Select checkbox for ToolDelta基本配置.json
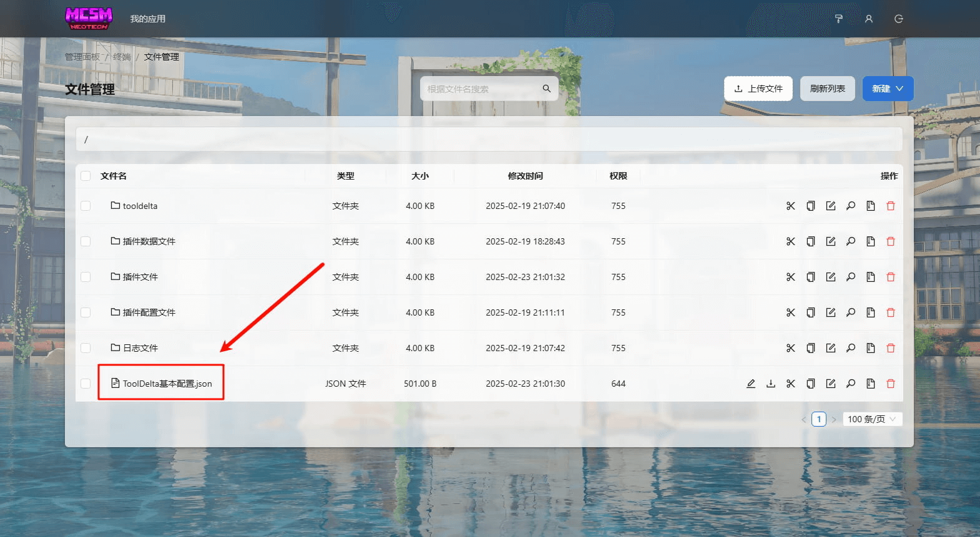Image resolution: width=980 pixels, height=537 pixels. coord(86,384)
